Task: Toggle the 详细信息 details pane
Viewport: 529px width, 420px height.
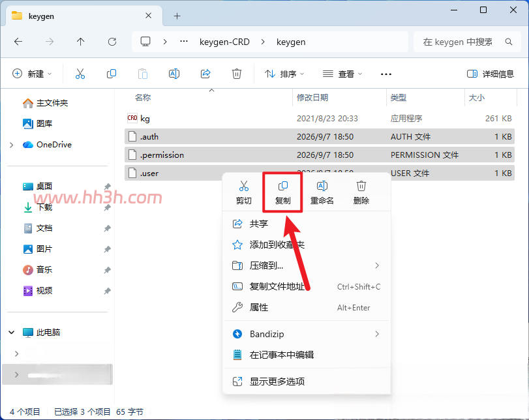Action: pyautogui.click(x=491, y=74)
